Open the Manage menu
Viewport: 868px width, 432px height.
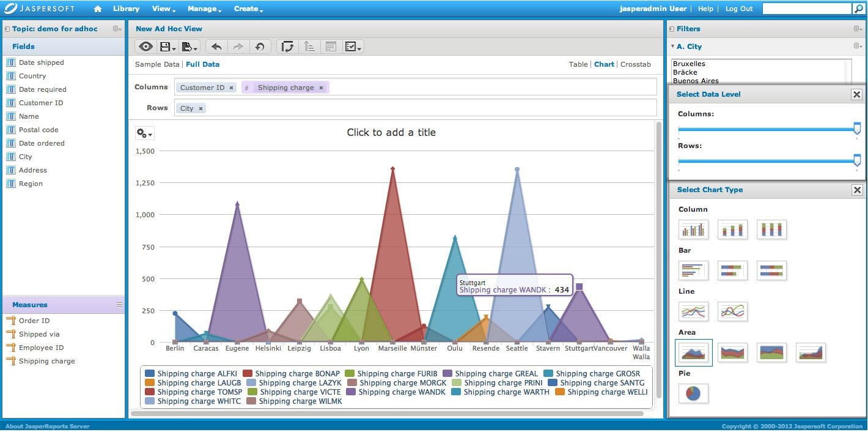coord(204,9)
